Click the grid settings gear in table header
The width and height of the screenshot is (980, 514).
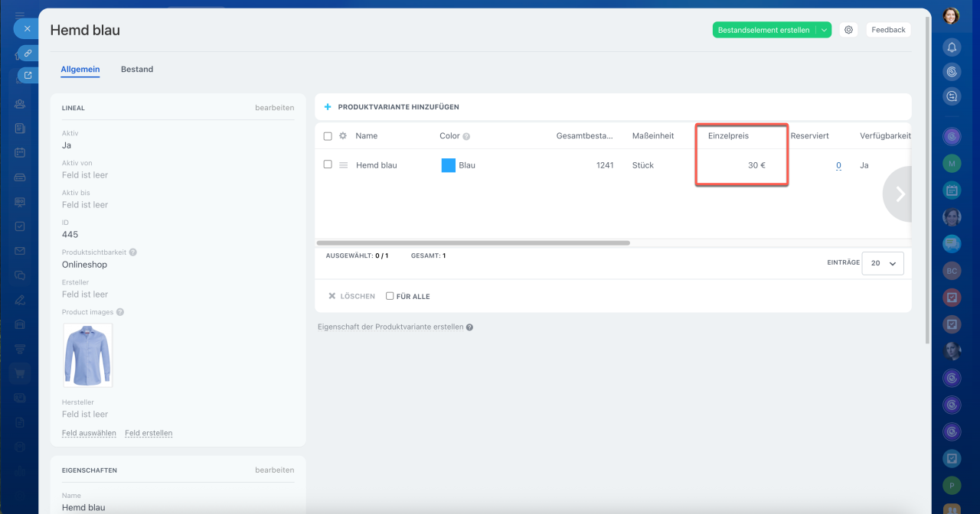343,136
